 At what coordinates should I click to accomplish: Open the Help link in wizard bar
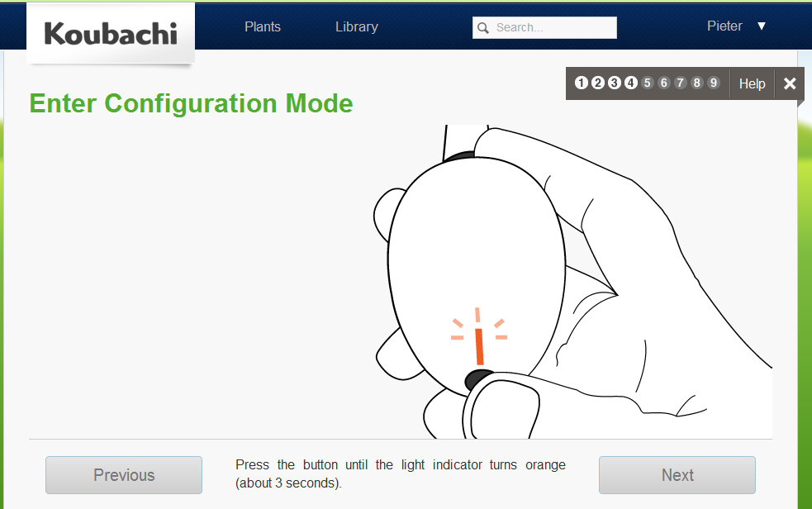pyautogui.click(x=752, y=84)
